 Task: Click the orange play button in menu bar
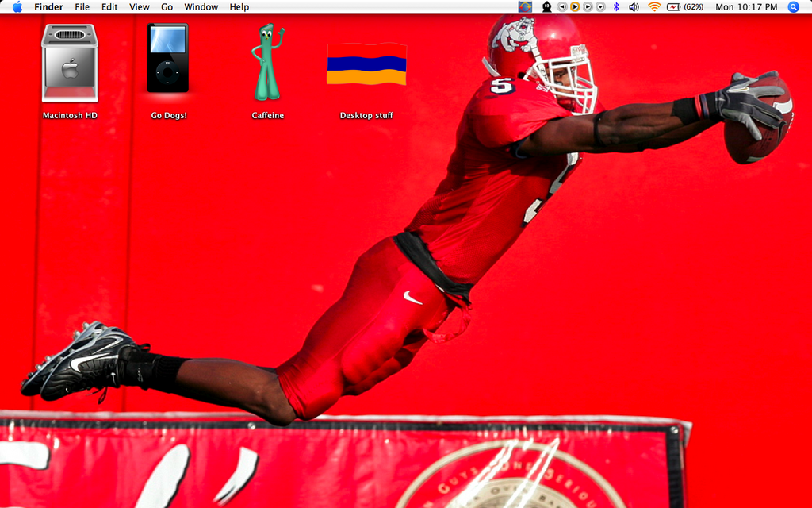(x=575, y=6)
